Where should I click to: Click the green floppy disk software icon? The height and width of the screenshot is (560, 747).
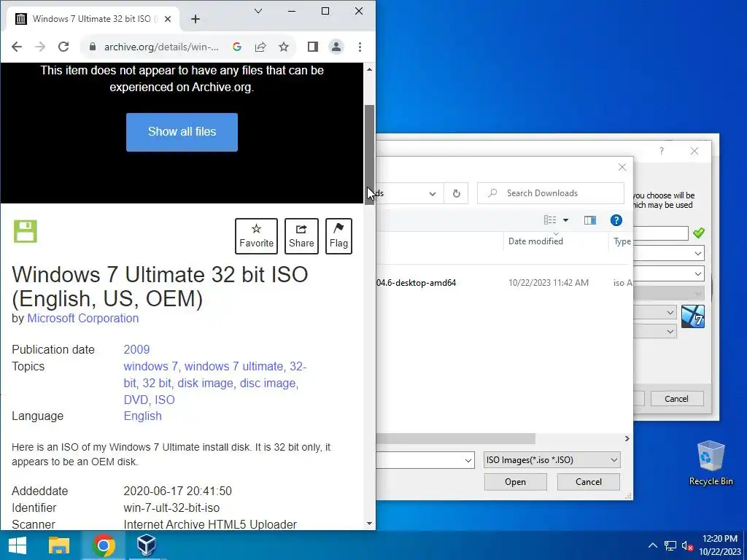26,231
